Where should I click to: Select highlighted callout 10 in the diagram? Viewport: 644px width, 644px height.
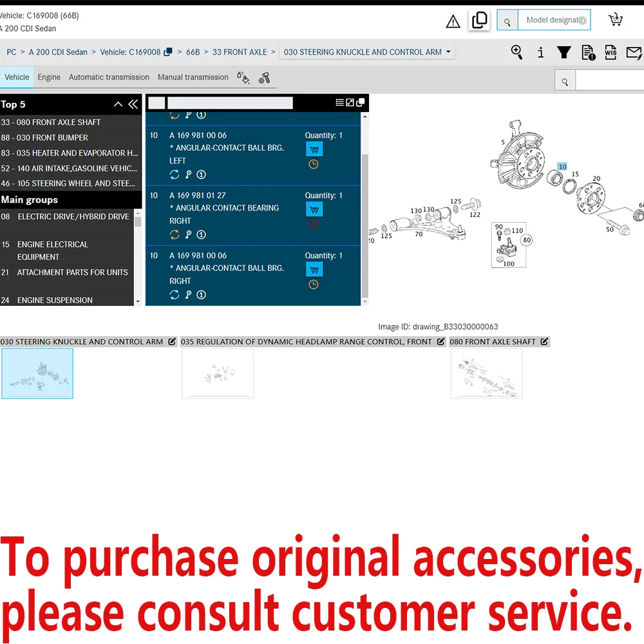pos(562,166)
